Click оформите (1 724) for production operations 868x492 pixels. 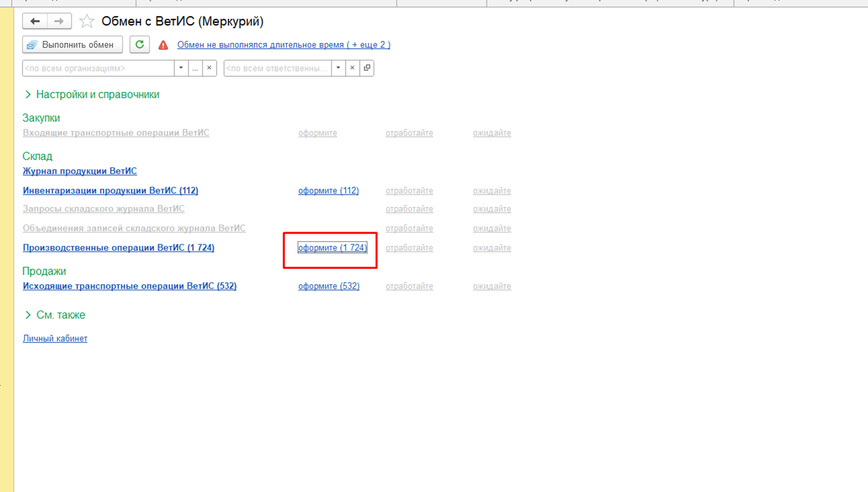point(332,248)
